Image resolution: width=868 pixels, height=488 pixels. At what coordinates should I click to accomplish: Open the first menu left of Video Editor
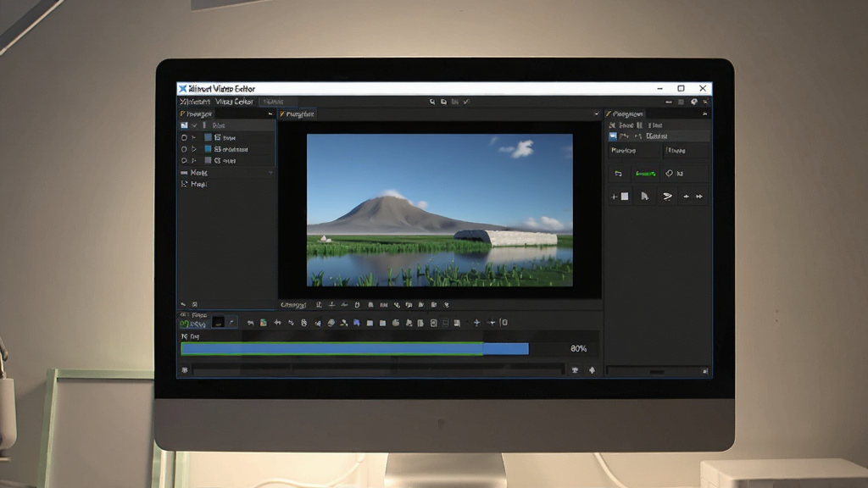(195, 102)
